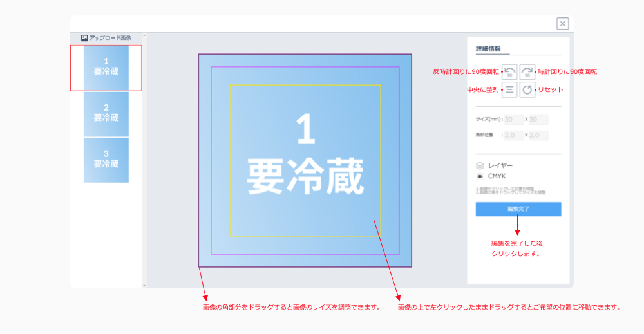644x334 pixels.
Task: Align image to center (中央に整列)
Action: click(x=509, y=89)
